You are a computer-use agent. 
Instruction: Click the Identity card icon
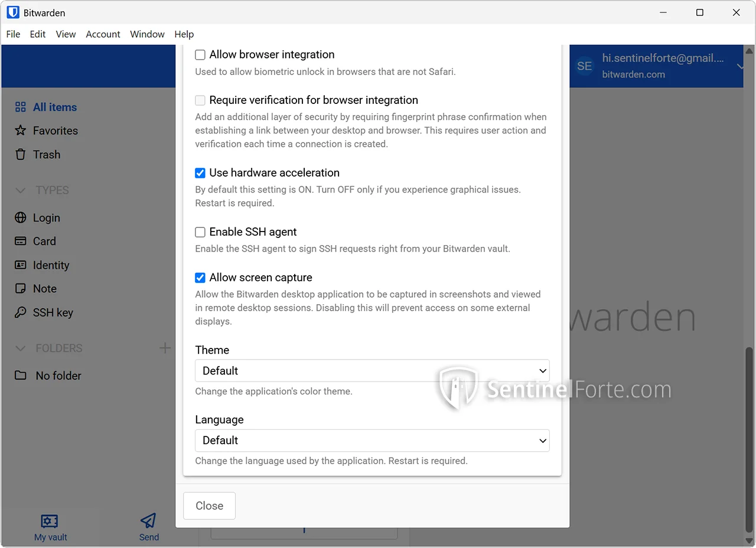(x=21, y=265)
